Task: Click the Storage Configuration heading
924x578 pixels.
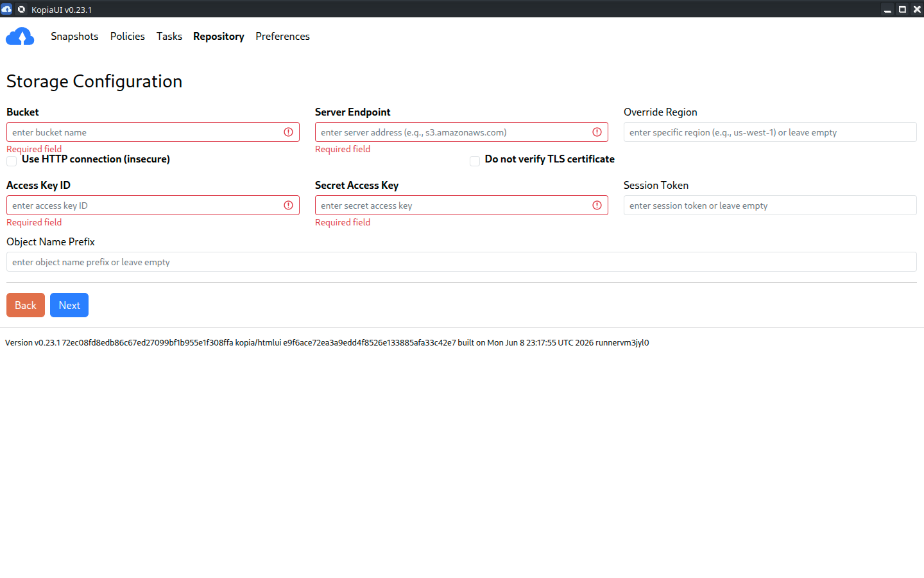Action: (94, 82)
